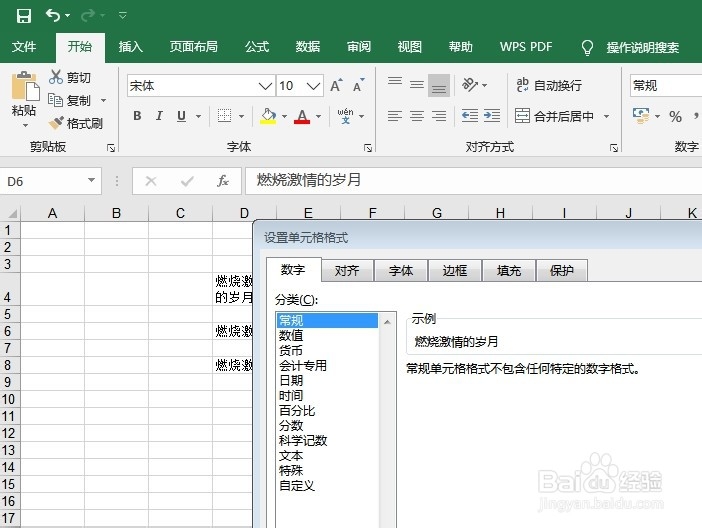This screenshot has height=528, width=702.
Task: Switch to the 边框 dialog tab
Action: (x=454, y=270)
